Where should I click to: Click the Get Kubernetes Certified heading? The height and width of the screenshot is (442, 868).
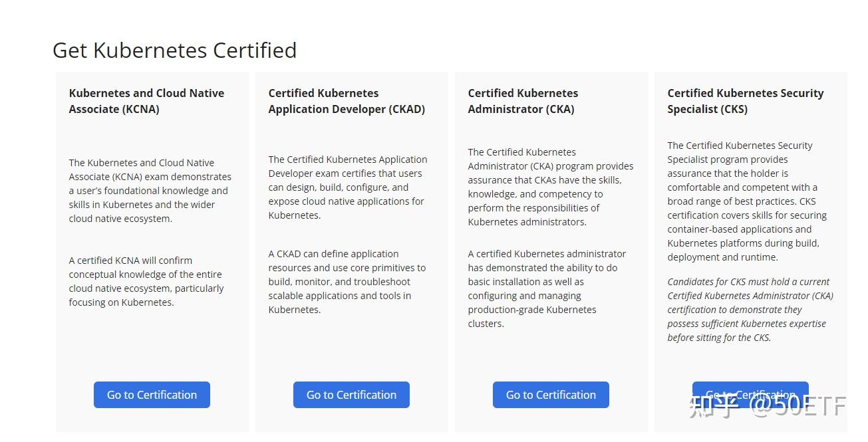click(174, 50)
